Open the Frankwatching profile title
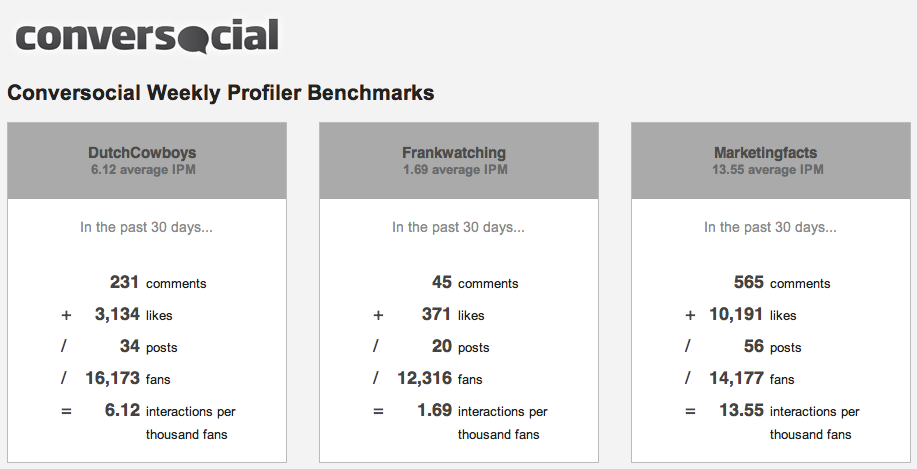The image size is (917, 469). [454, 153]
